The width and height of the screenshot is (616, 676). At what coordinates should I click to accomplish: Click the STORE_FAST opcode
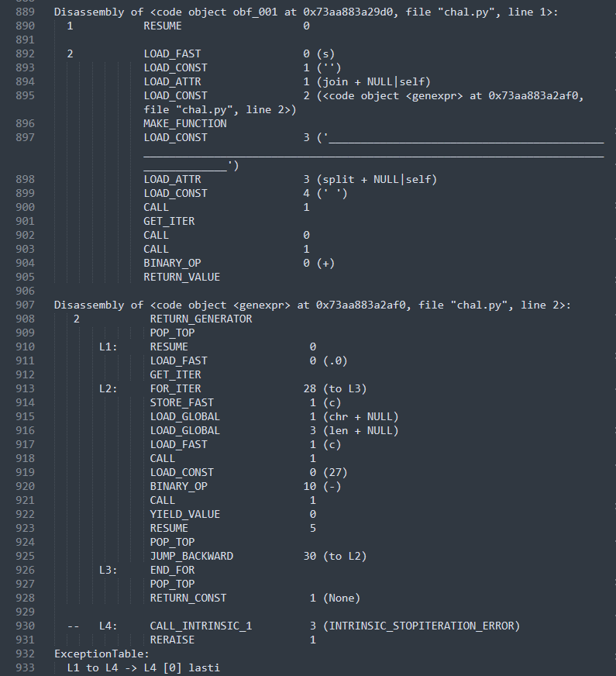click(x=181, y=403)
